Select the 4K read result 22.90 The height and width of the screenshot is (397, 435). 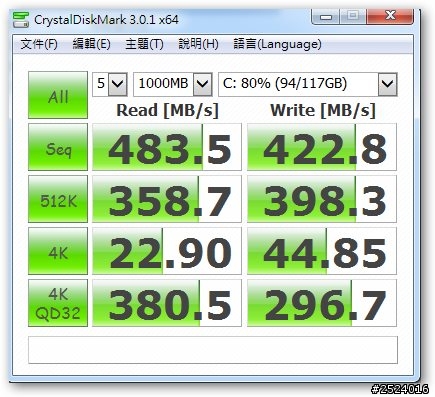coord(167,251)
